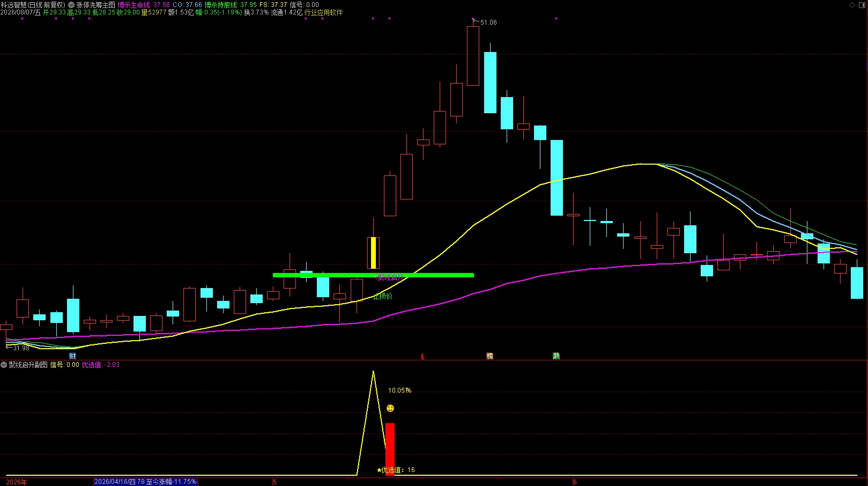Click the red $ marker icon
The image size is (868, 486).
point(422,357)
